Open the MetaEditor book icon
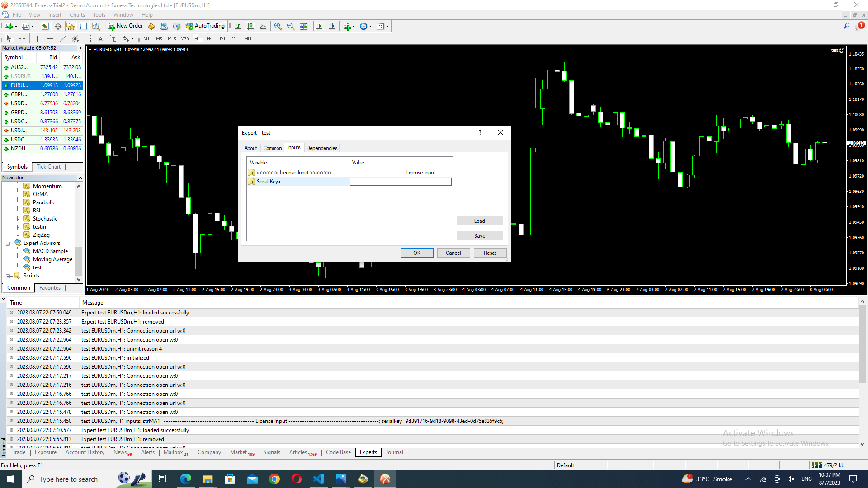Viewport: 868px width, 488px height. pyautogui.click(x=151, y=26)
